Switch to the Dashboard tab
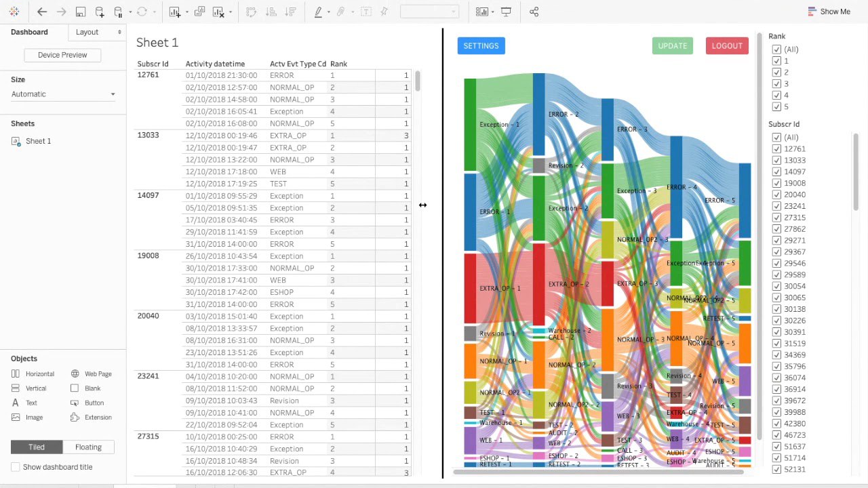868x488 pixels. point(29,32)
